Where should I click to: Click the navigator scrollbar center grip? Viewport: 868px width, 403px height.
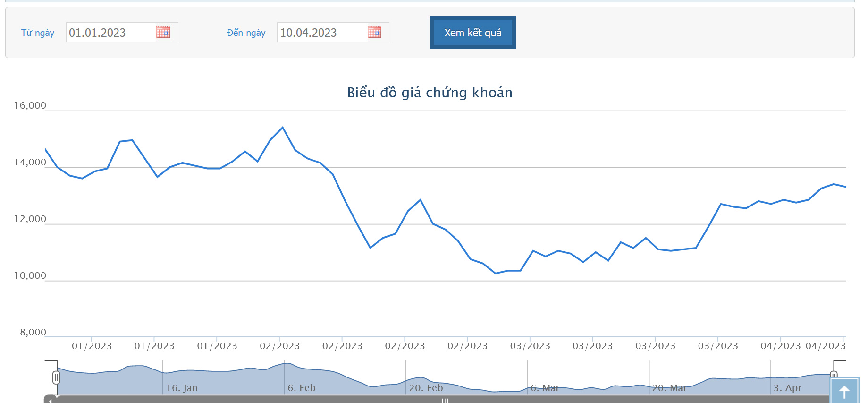445,400
